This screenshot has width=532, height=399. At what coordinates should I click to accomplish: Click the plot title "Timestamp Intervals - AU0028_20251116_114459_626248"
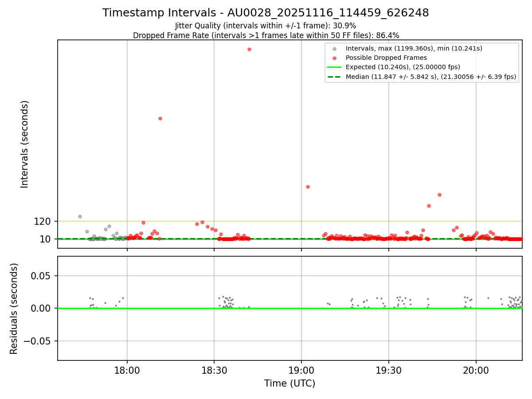266,13
